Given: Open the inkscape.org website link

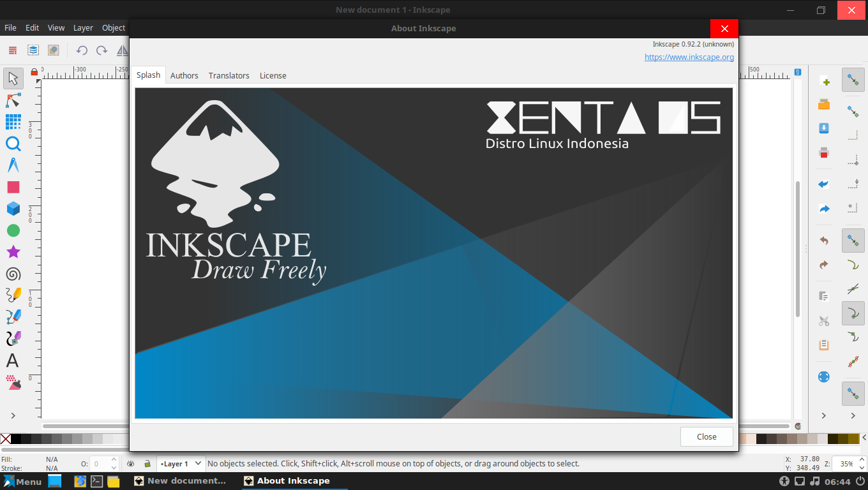Looking at the screenshot, I should (x=689, y=57).
